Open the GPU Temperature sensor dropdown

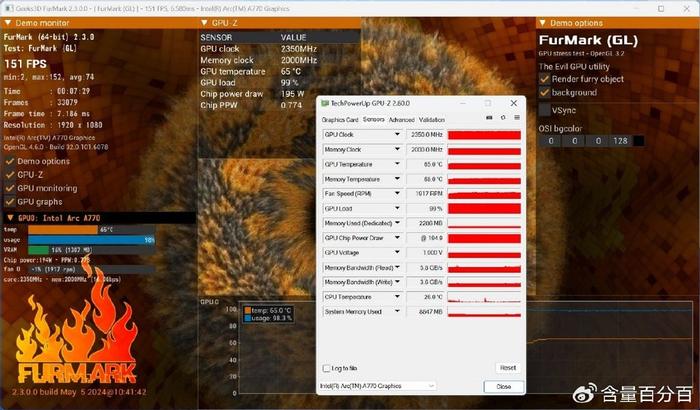(397, 164)
